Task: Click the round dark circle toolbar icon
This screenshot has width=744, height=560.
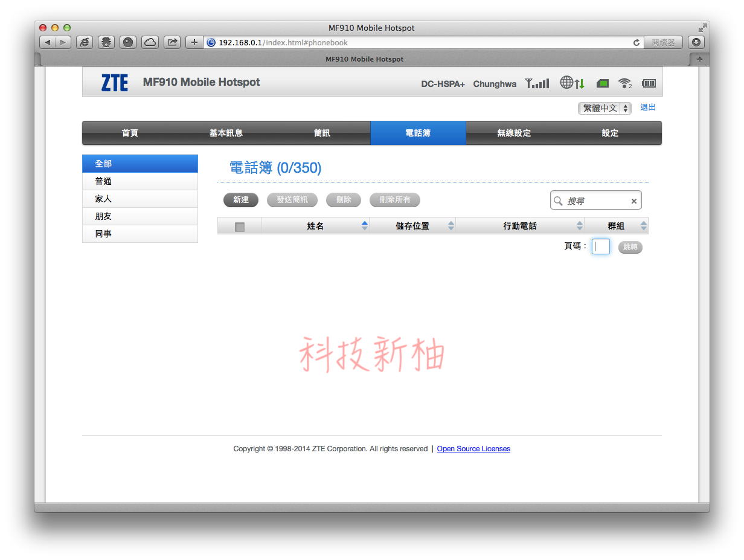Action: tap(128, 42)
